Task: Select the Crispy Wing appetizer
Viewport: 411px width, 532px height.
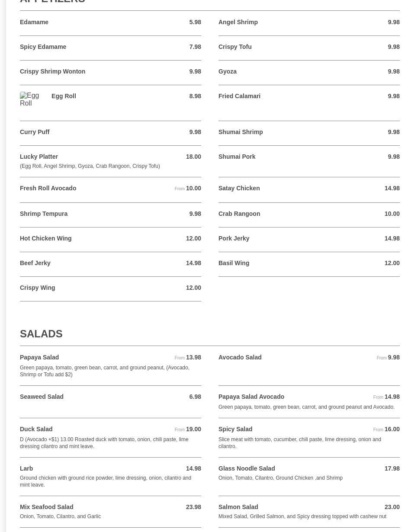Action: (38, 288)
